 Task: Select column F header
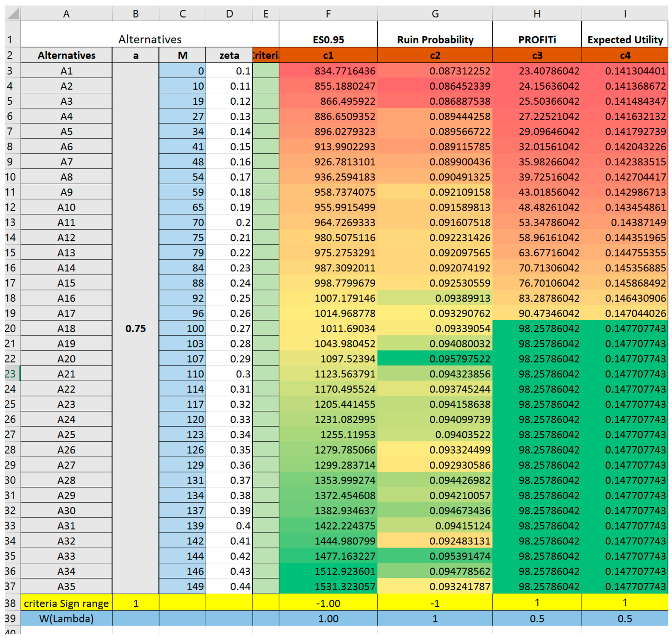click(x=328, y=14)
